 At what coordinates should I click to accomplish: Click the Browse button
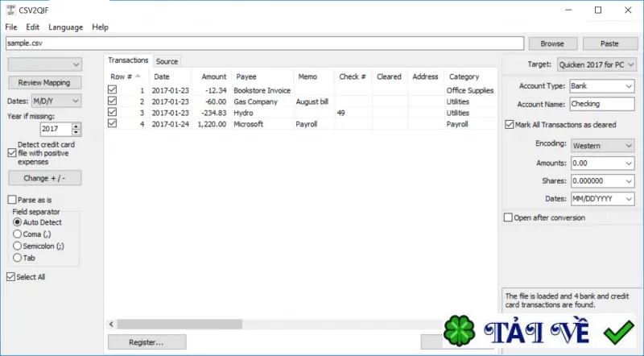click(x=553, y=43)
